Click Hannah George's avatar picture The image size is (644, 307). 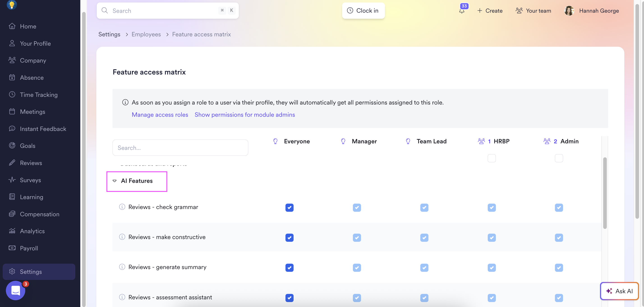pos(569,11)
